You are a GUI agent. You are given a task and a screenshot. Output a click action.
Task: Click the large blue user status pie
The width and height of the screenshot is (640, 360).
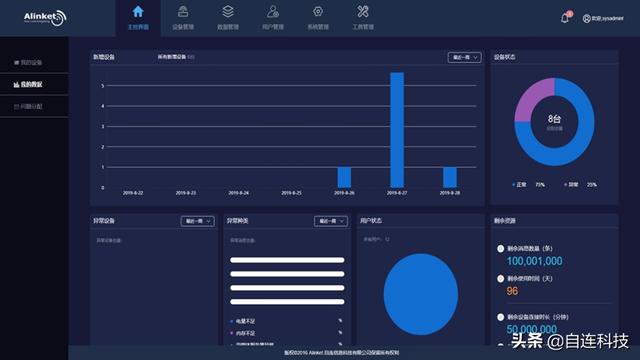pyautogui.click(x=420, y=294)
